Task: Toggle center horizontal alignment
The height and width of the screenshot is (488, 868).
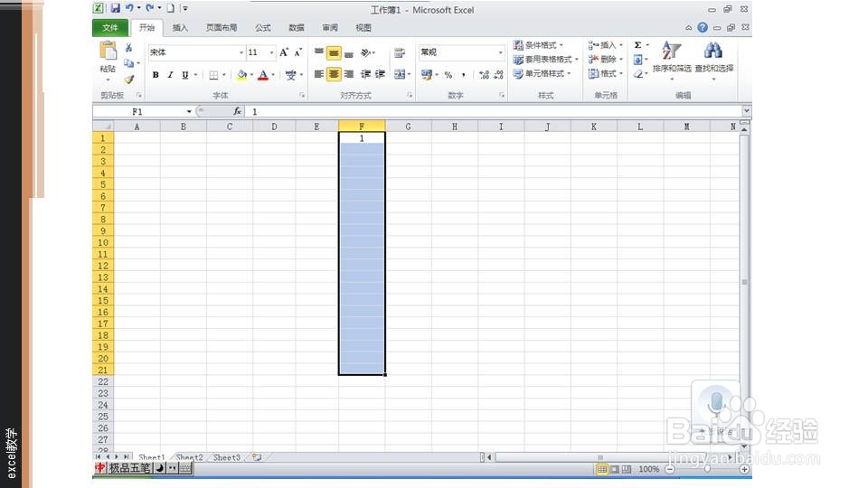Action: 334,74
